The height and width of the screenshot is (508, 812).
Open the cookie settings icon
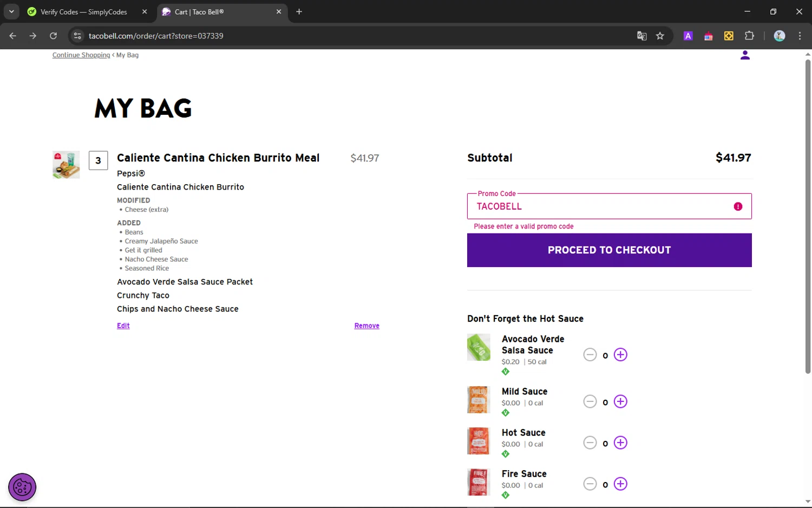[22, 487]
